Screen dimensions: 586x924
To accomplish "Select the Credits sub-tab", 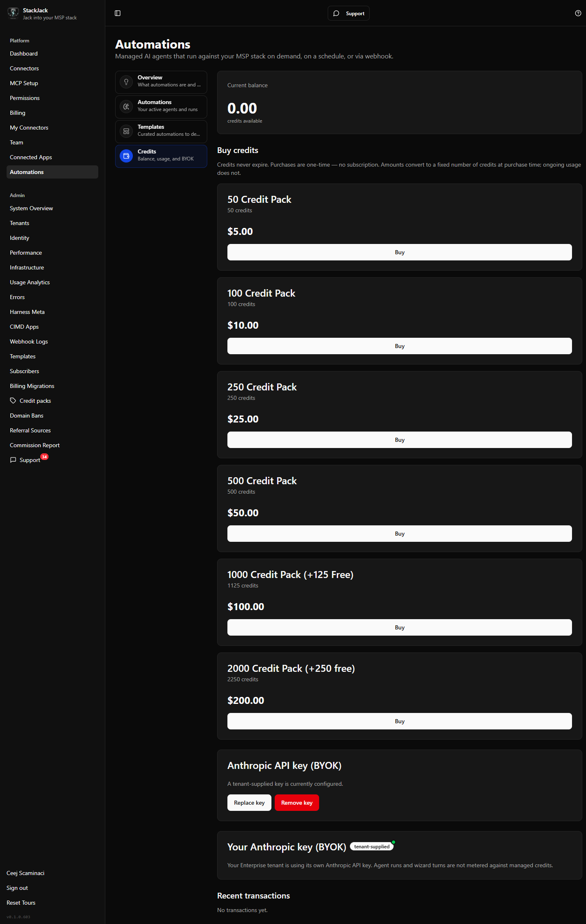I will 161,156.
